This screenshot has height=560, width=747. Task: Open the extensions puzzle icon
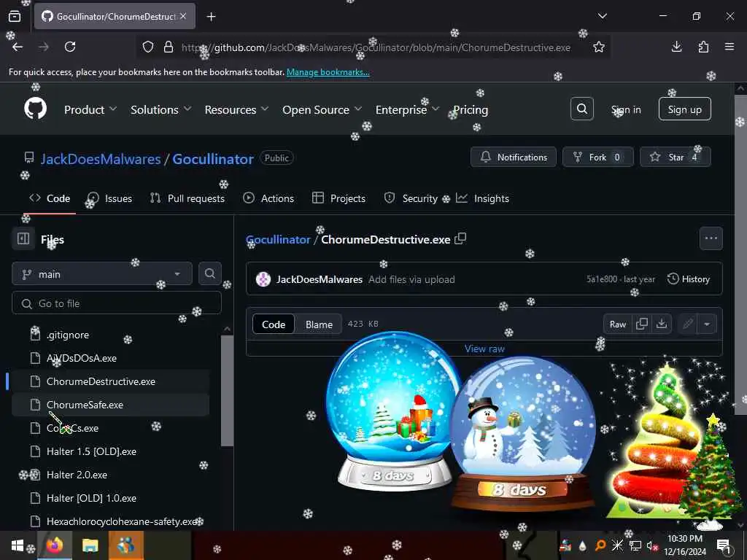tap(703, 47)
